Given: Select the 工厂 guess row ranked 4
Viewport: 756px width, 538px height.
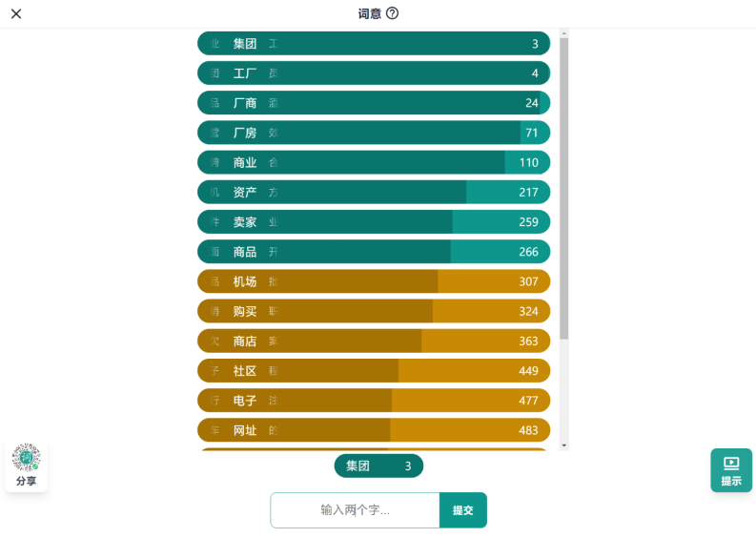Looking at the screenshot, I should [x=374, y=73].
